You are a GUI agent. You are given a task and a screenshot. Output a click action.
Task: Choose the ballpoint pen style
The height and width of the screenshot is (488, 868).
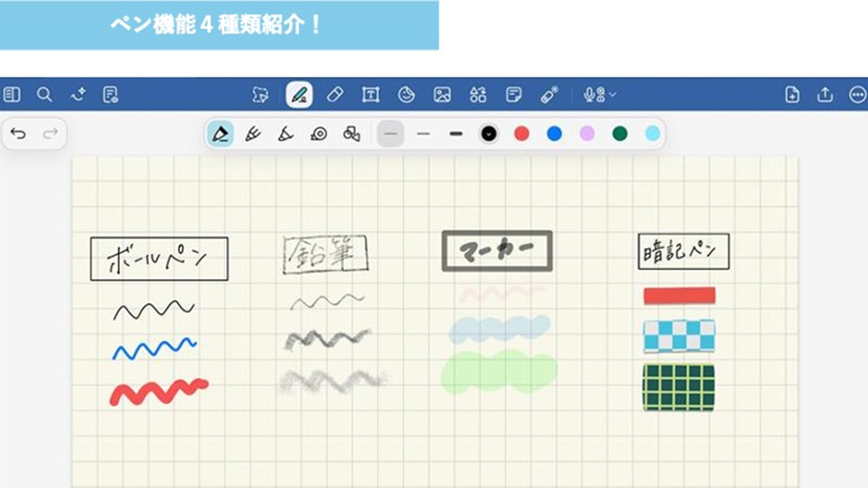tap(221, 134)
